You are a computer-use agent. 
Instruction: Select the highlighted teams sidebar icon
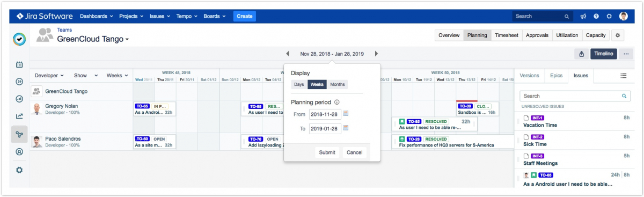19,134
